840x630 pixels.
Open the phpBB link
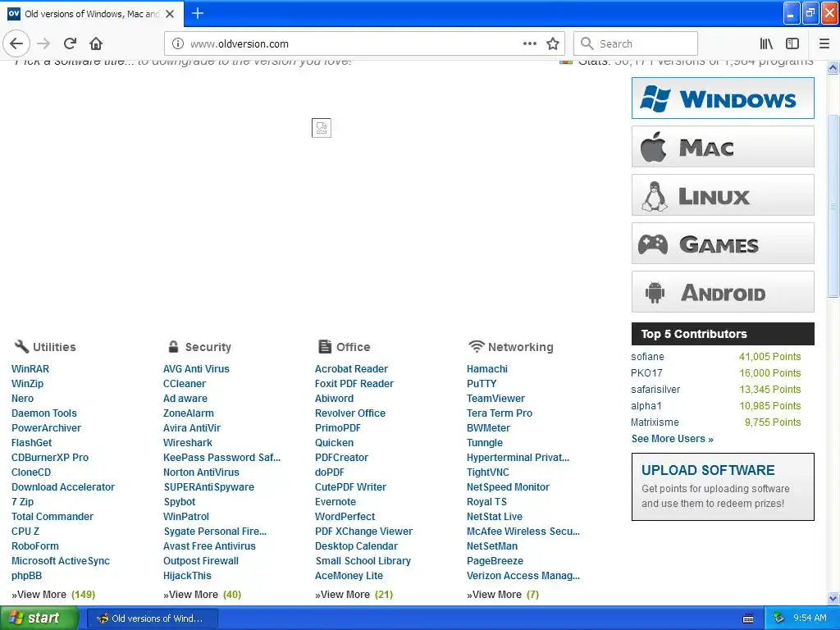point(26,576)
